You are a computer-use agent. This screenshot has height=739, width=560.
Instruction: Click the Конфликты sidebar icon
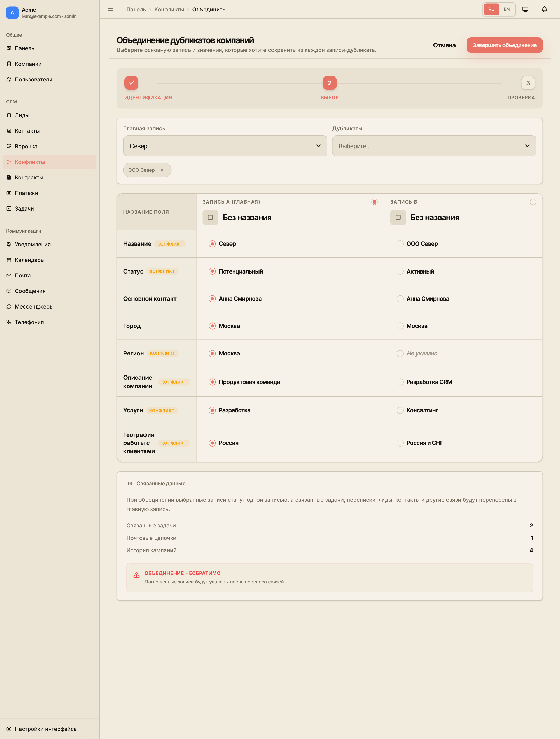point(9,162)
